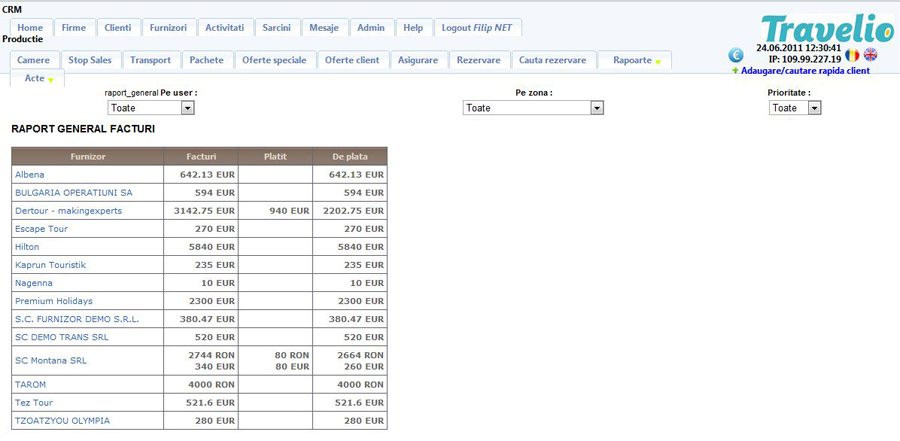Click the De plata column header

tap(350, 156)
